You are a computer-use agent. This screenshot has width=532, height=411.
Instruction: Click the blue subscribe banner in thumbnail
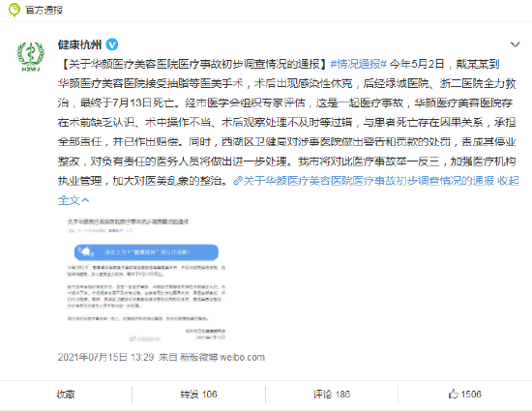[x=146, y=252]
